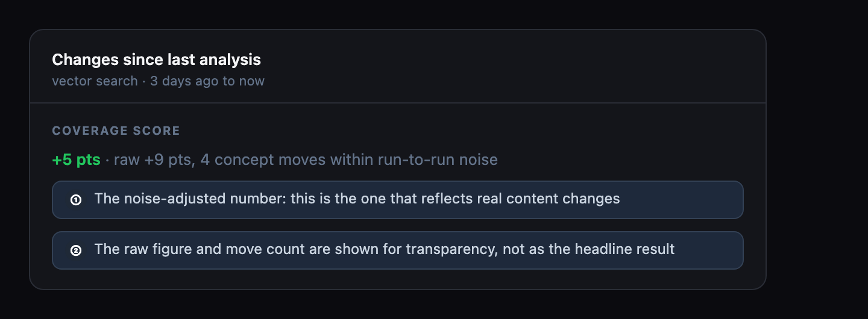The height and width of the screenshot is (319, 868).
Task: Click the COVERAGE SCORE section label
Action: click(116, 131)
